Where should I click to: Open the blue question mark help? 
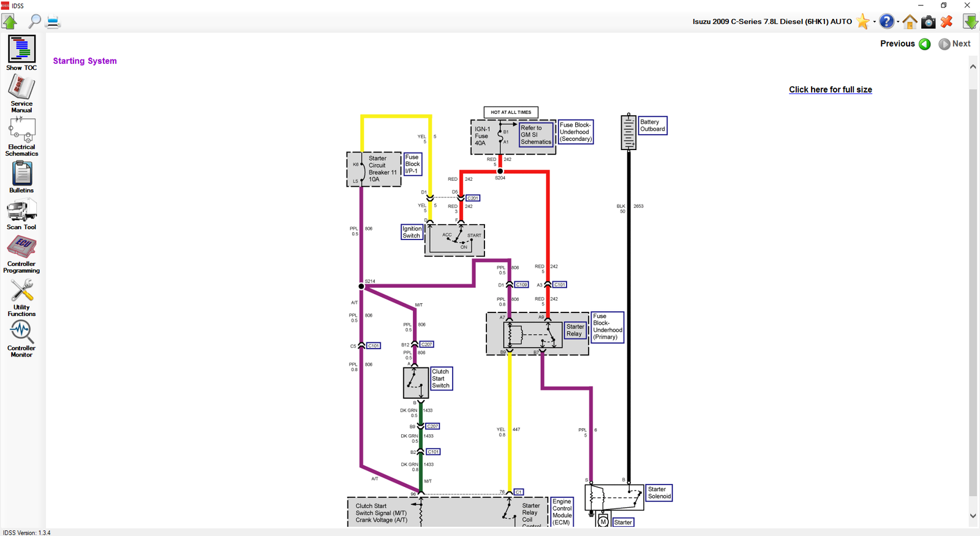(886, 21)
